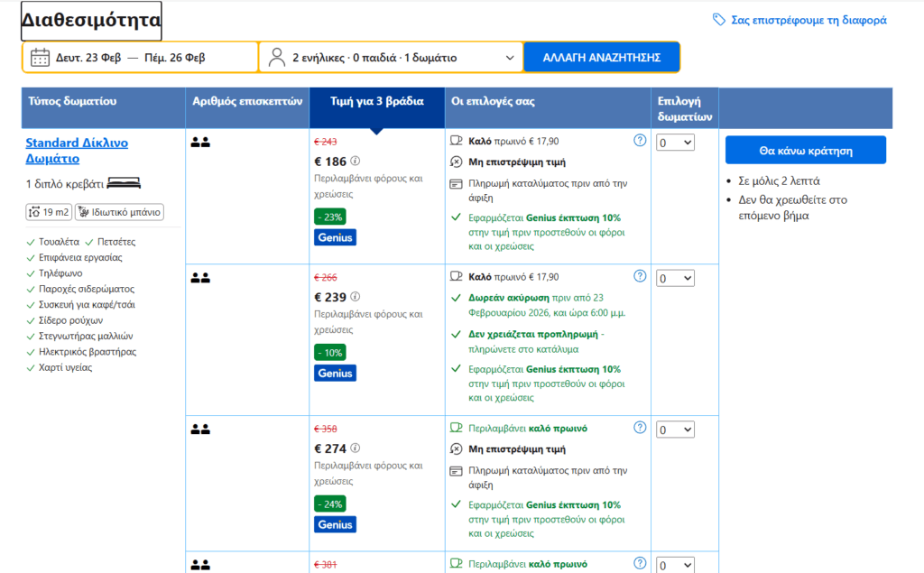Screen dimensions: 924x573
Task: Click the calendar icon in date field
Action: [40, 58]
